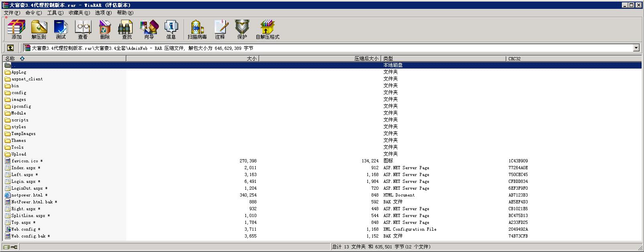
Task: Run the Test (测试) archive tool
Action: (61, 29)
